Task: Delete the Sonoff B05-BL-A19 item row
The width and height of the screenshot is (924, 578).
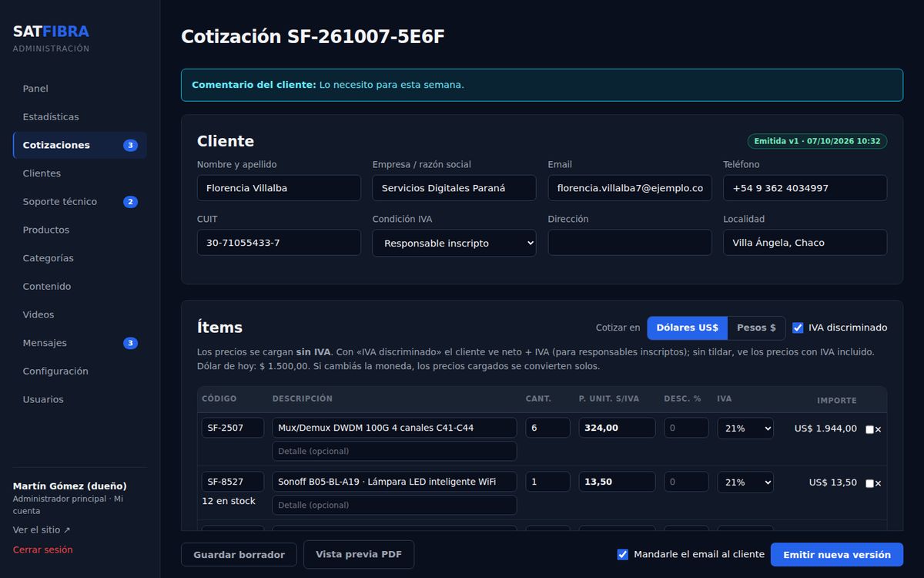Action: tap(878, 483)
